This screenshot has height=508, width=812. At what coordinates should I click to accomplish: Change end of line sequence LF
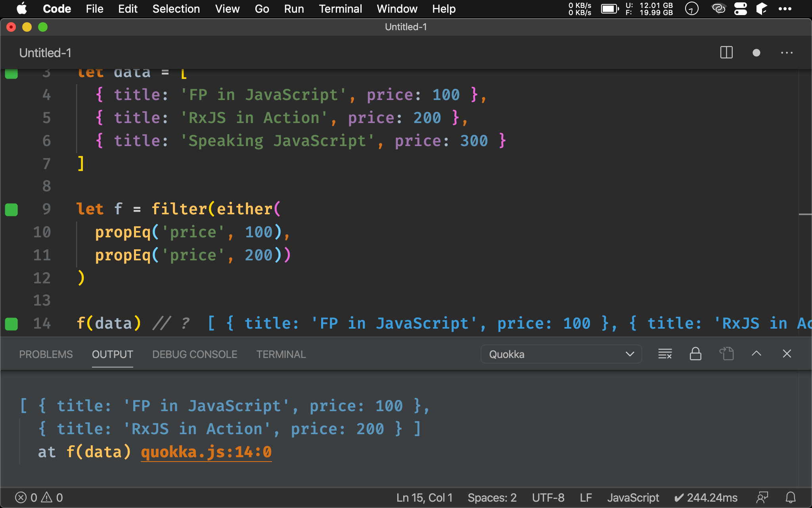[586, 498]
